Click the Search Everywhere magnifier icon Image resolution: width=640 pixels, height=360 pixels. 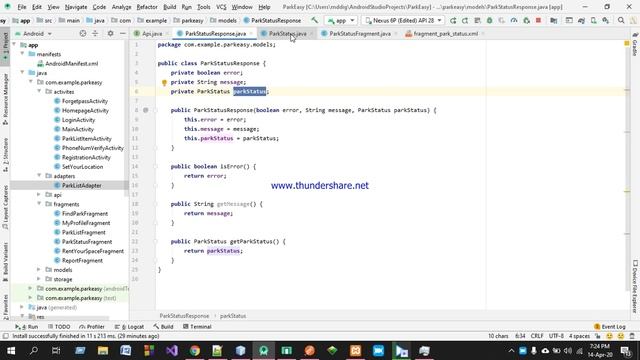coord(621,20)
